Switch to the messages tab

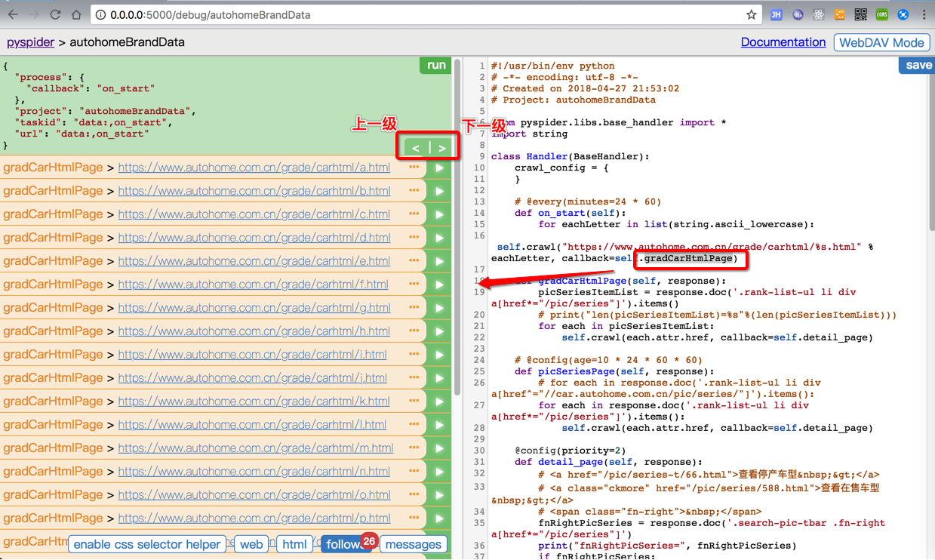click(x=413, y=544)
